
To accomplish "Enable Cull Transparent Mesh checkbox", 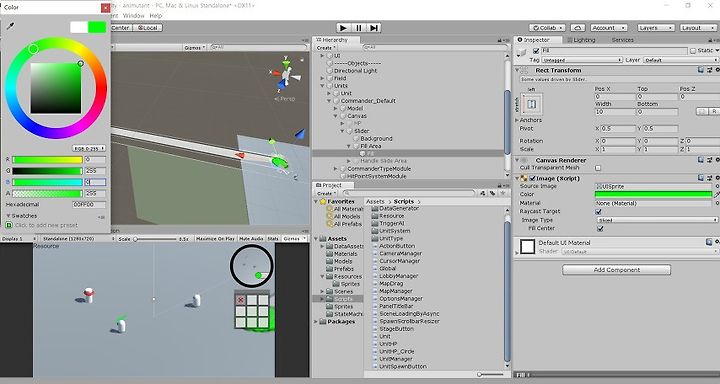I will (x=598, y=168).
